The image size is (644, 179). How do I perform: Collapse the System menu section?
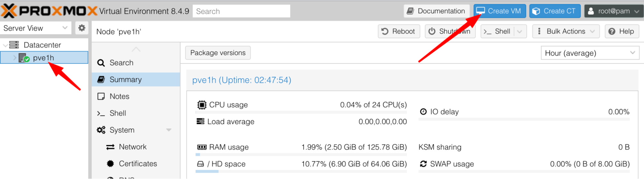pyautogui.click(x=168, y=130)
